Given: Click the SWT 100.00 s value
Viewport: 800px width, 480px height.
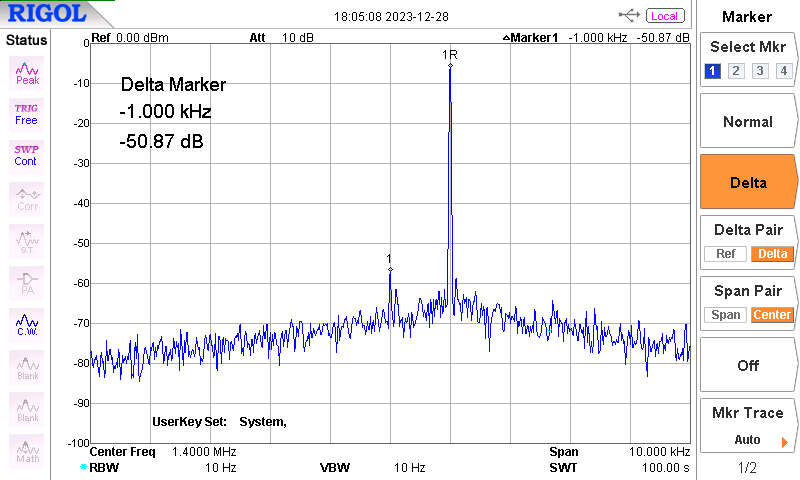Looking at the screenshot, I should 665,468.
